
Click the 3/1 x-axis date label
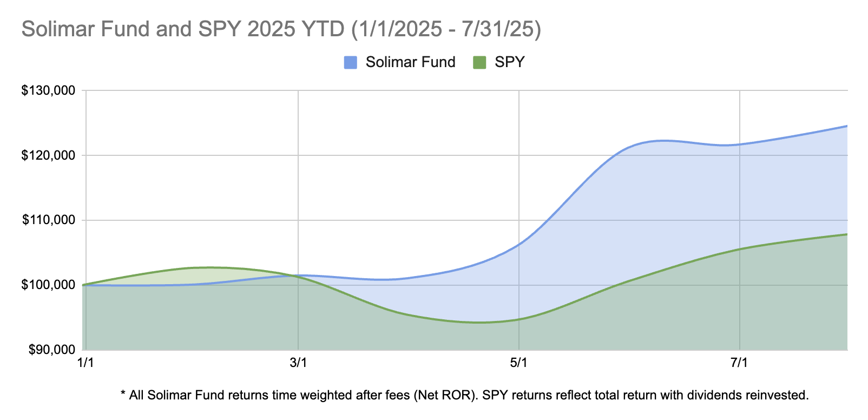tap(298, 363)
